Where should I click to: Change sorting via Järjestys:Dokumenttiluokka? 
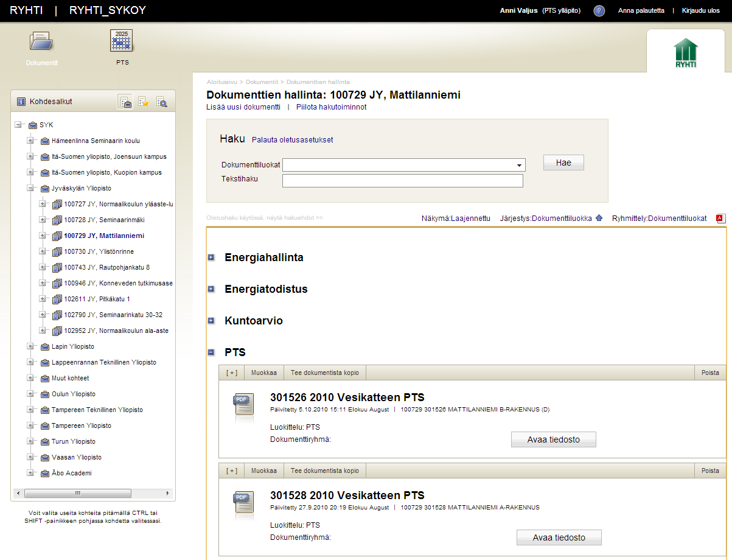(x=546, y=218)
